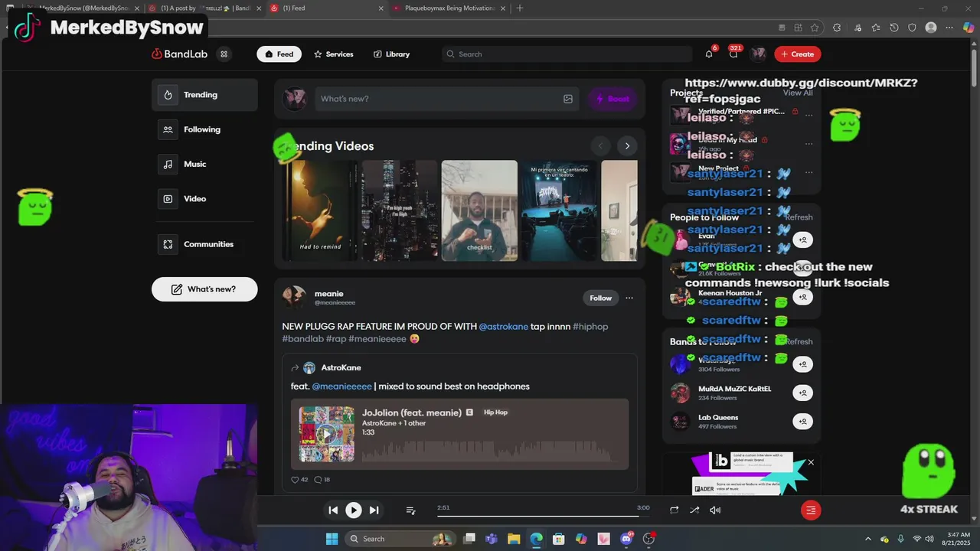
Task: Open Communities in sidebar
Action: tap(204, 244)
